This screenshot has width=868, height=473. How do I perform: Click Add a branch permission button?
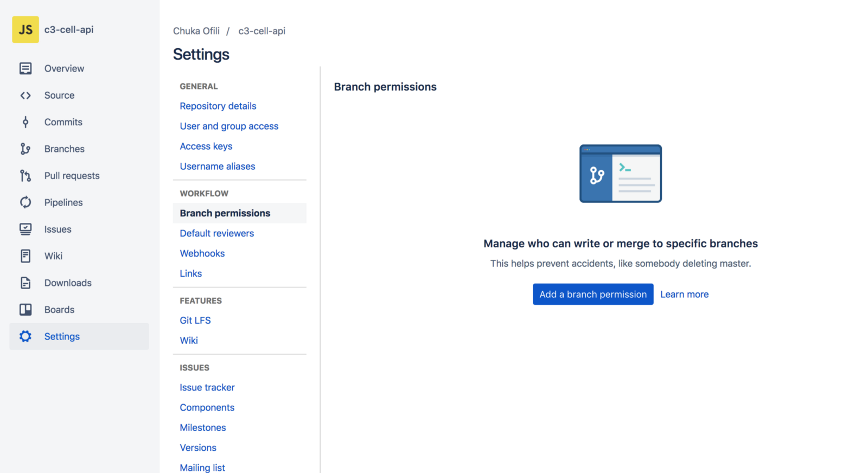pyautogui.click(x=593, y=294)
